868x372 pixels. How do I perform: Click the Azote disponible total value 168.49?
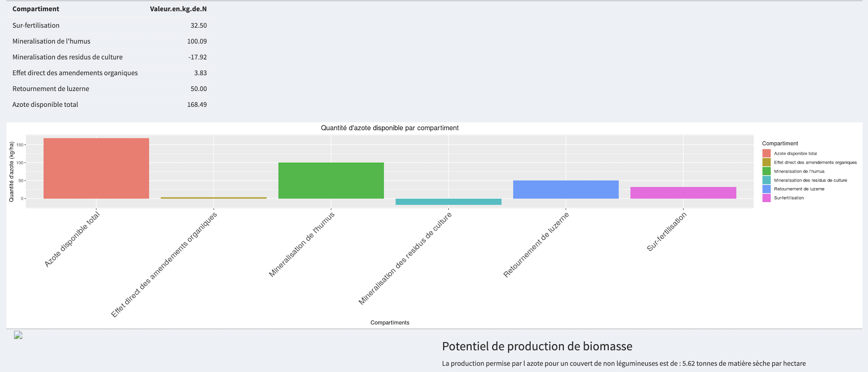point(197,104)
